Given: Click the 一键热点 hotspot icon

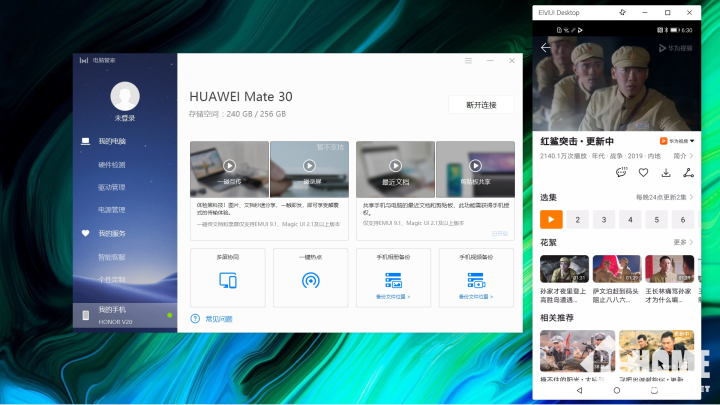Looking at the screenshot, I should [x=311, y=280].
